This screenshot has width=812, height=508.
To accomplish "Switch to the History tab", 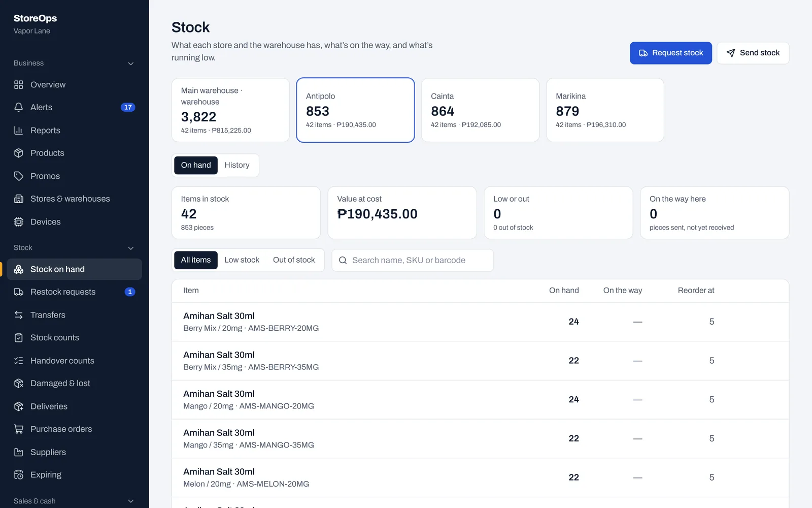I will (237, 165).
